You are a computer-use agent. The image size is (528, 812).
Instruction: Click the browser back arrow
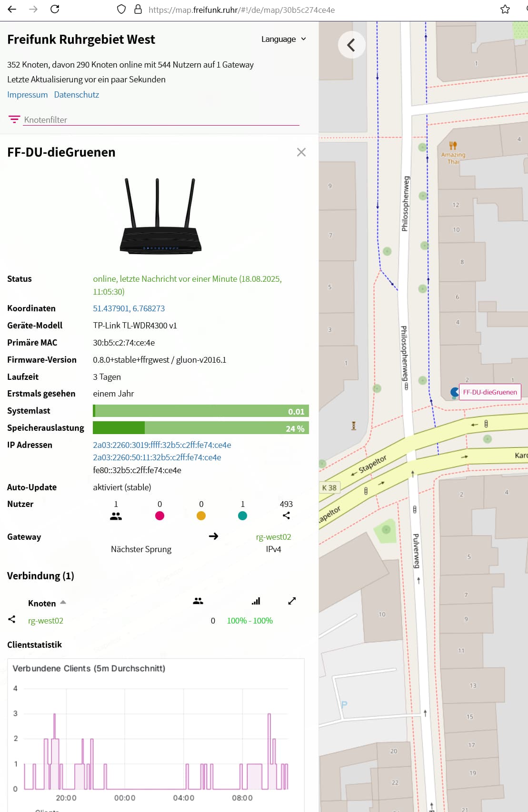tap(12, 9)
